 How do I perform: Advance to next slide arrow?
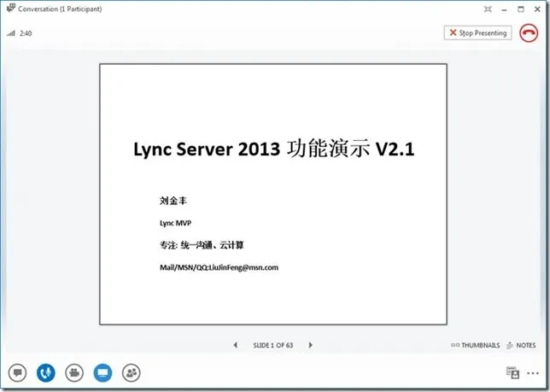coord(310,345)
